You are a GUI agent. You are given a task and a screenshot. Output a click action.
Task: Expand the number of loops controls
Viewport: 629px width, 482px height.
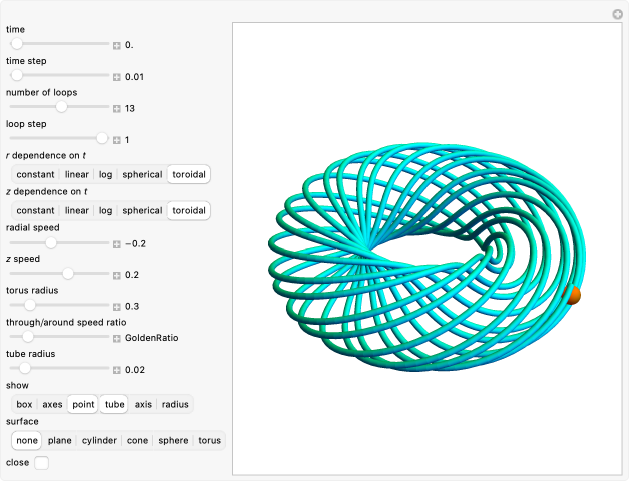pos(117,108)
